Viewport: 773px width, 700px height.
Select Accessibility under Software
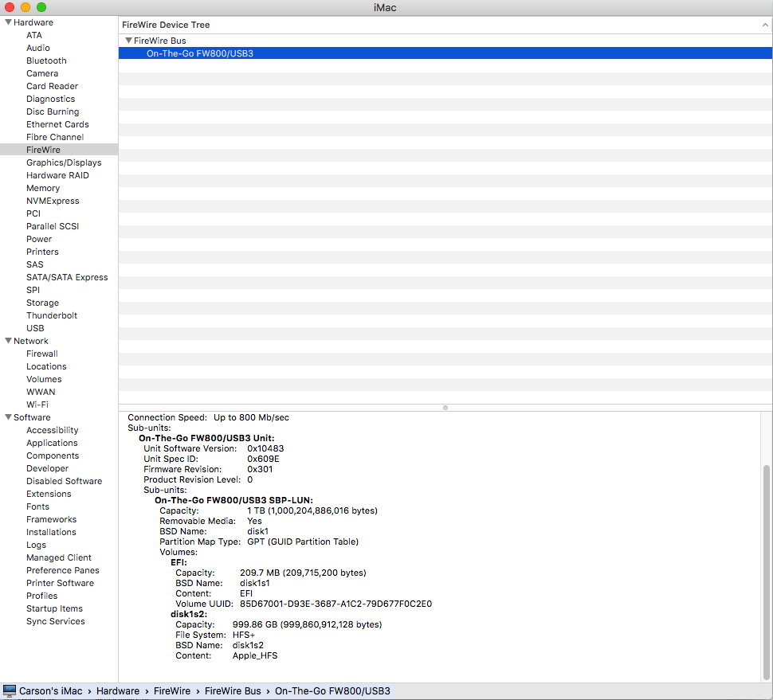pyautogui.click(x=53, y=430)
